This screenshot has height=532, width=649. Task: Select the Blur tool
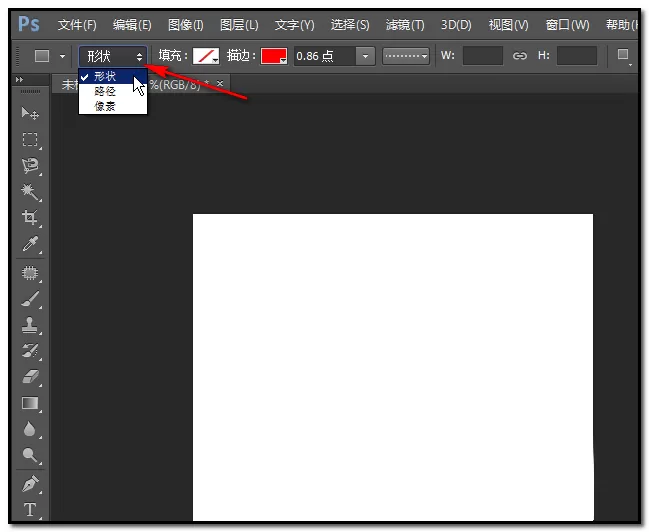pyautogui.click(x=30, y=429)
